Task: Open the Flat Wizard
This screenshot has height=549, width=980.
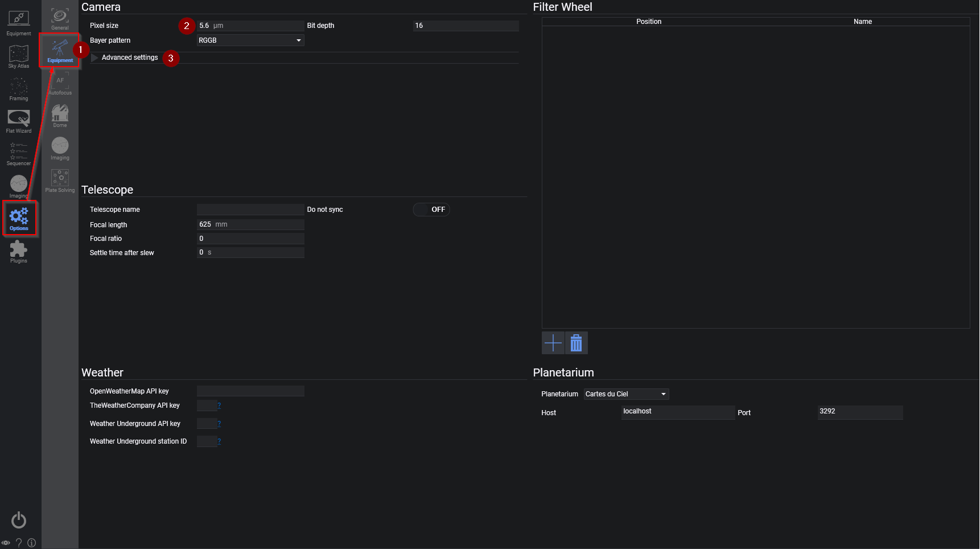Action: pos(19,121)
